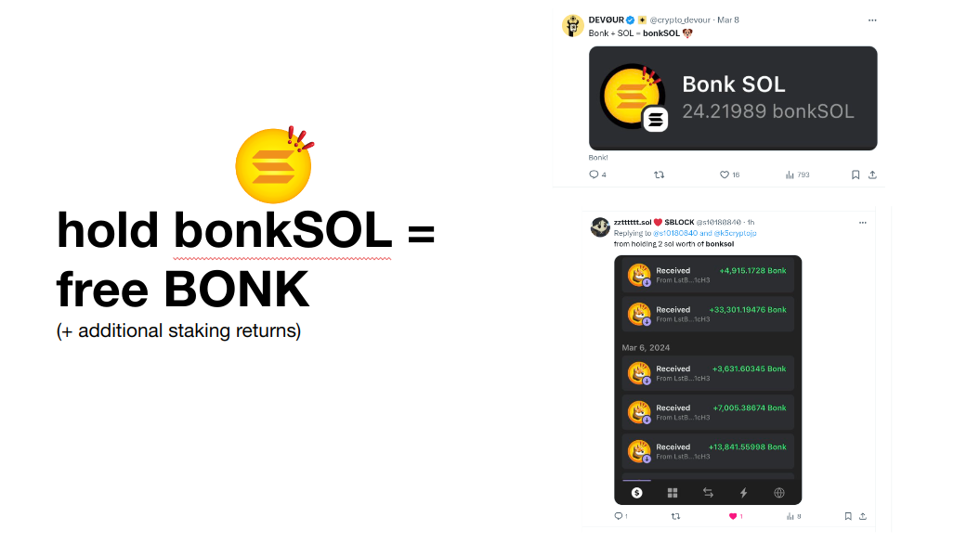Open the lightning activity tab in wallet

[x=743, y=493]
